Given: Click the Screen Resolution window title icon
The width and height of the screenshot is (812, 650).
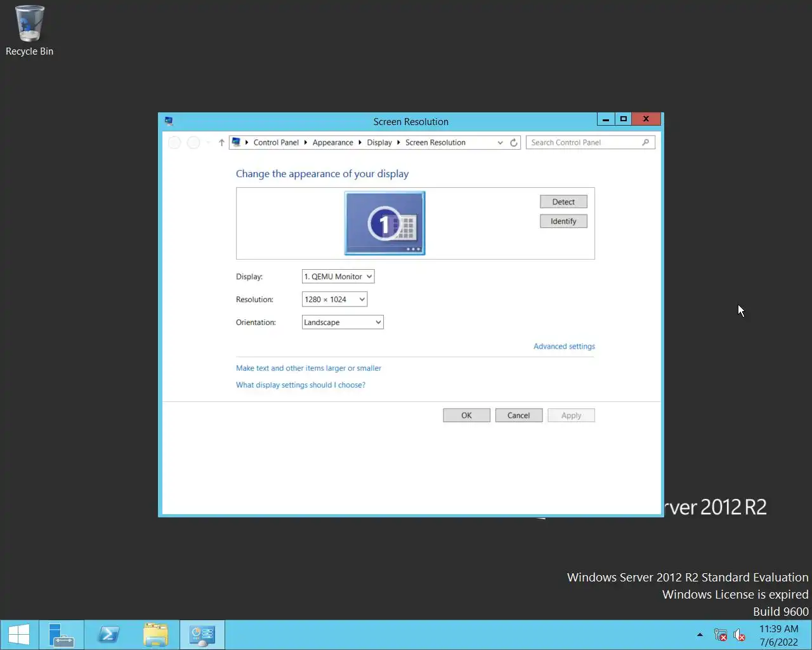Looking at the screenshot, I should coord(169,121).
